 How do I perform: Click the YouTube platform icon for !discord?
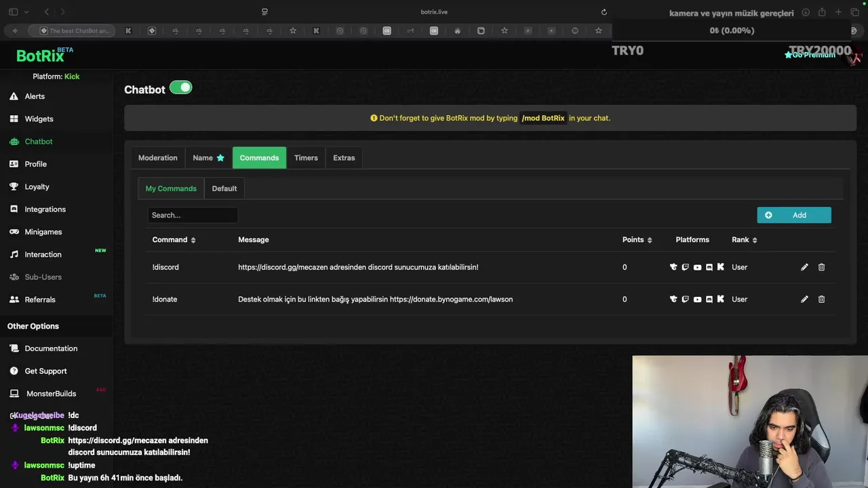tap(697, 267)
